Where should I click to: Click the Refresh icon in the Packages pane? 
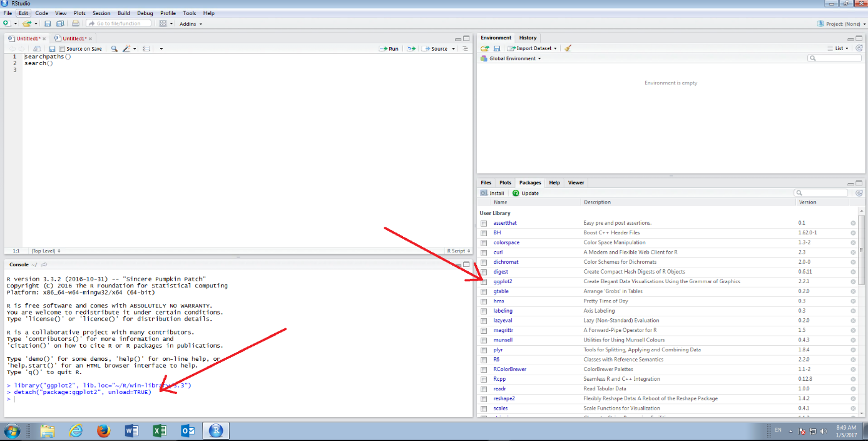(859, 193)
